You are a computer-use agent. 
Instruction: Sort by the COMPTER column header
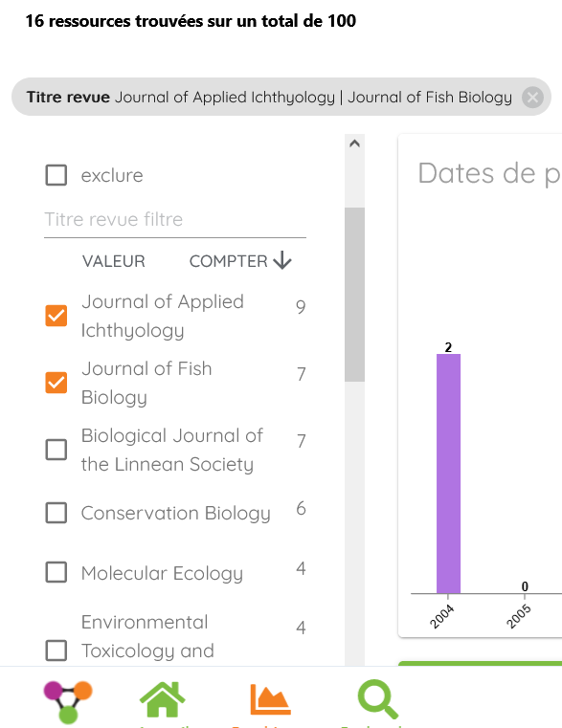click(x=228, y=261)
